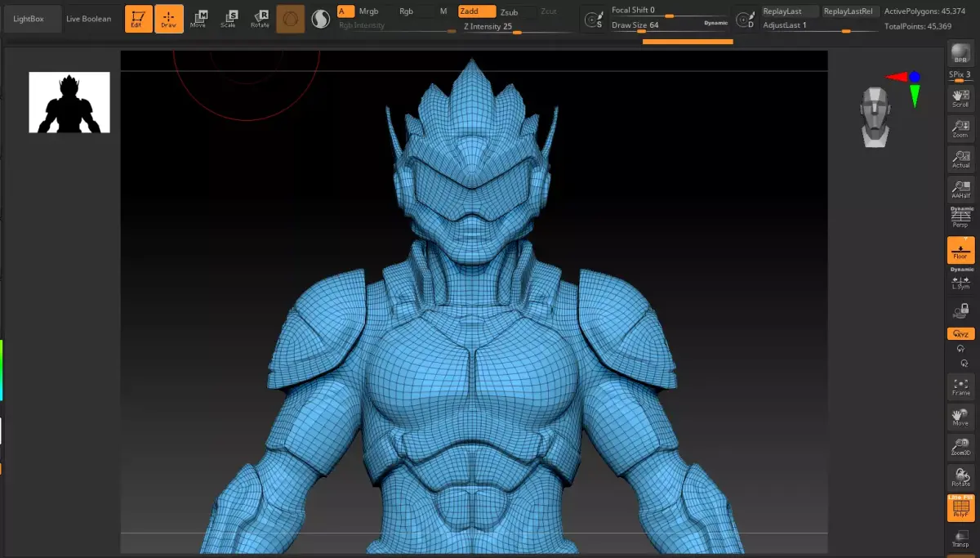Toggle Dynamic draw size option
Viewport: 980px width, 558px height.
pyautogui.click(x=716, y=23)
